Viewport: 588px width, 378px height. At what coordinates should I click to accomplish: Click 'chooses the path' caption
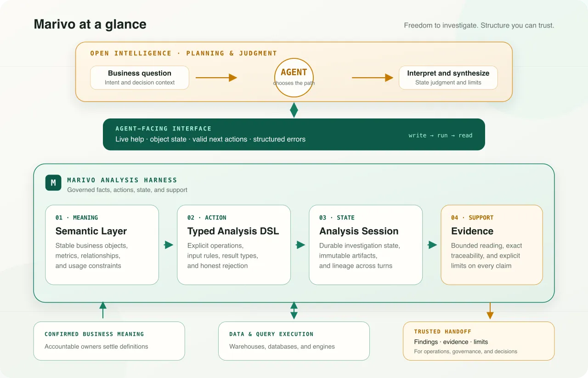tap(294, 83)
